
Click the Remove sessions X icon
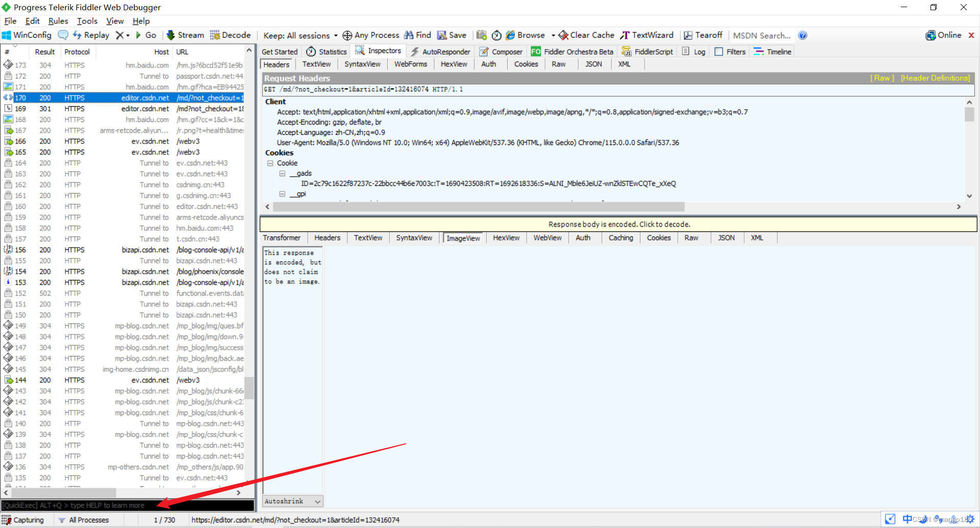119,35
